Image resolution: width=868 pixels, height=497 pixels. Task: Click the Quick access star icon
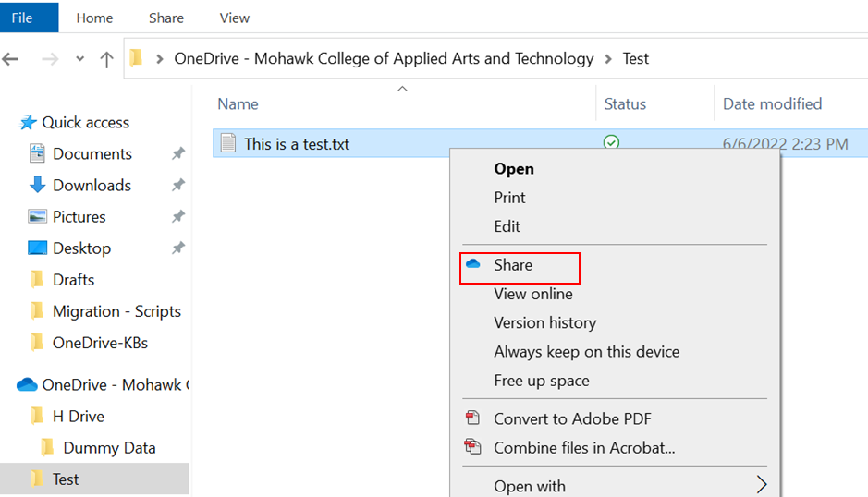[x=28, y=122]
